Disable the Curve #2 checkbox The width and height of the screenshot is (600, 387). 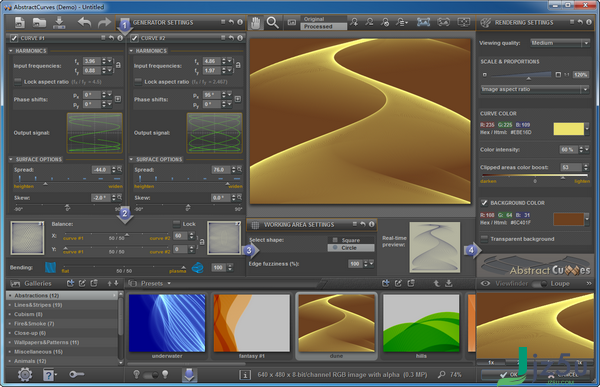click(134, 38)
